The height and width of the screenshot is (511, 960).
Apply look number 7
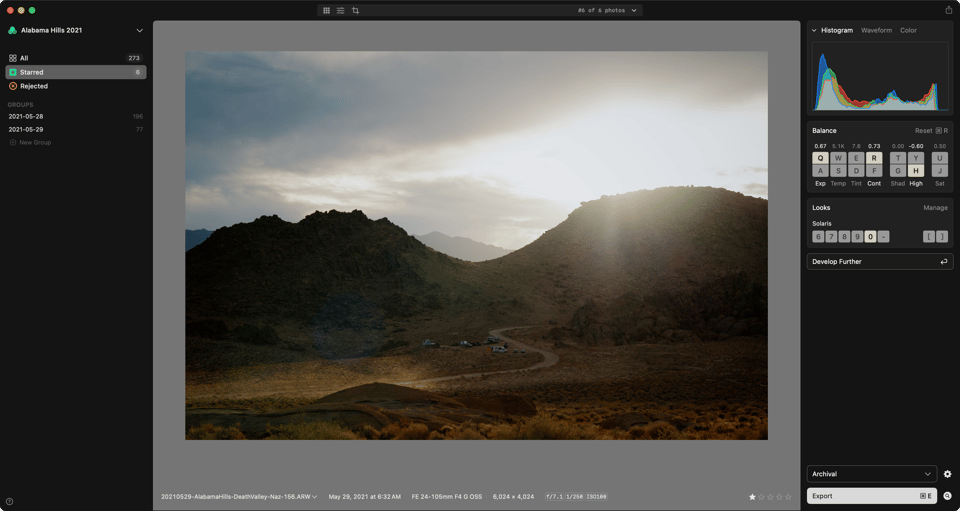click(831, 237)
